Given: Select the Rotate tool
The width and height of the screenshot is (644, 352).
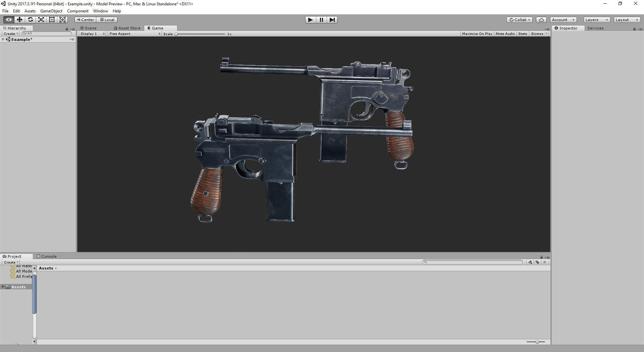Looking at the screenshot, I should coord(30,20).
